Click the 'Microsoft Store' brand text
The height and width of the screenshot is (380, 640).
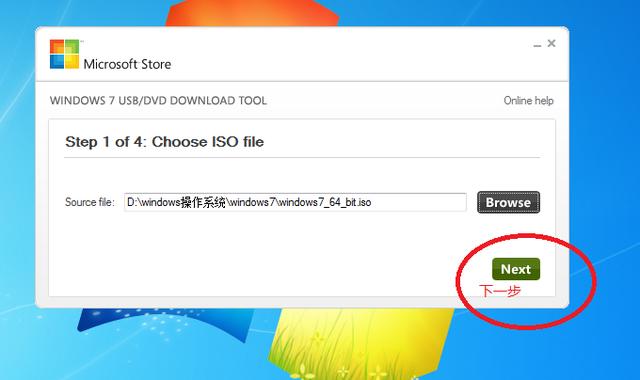tap(127, 64)
